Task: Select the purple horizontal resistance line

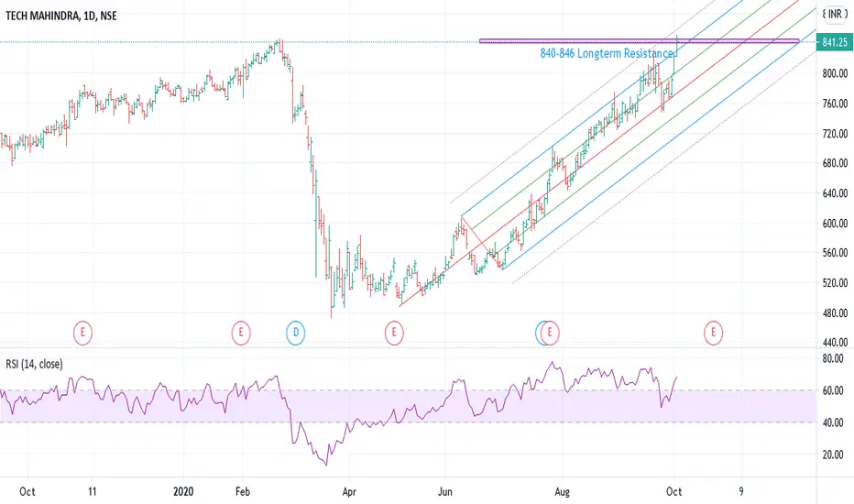Action: (639, 41)
